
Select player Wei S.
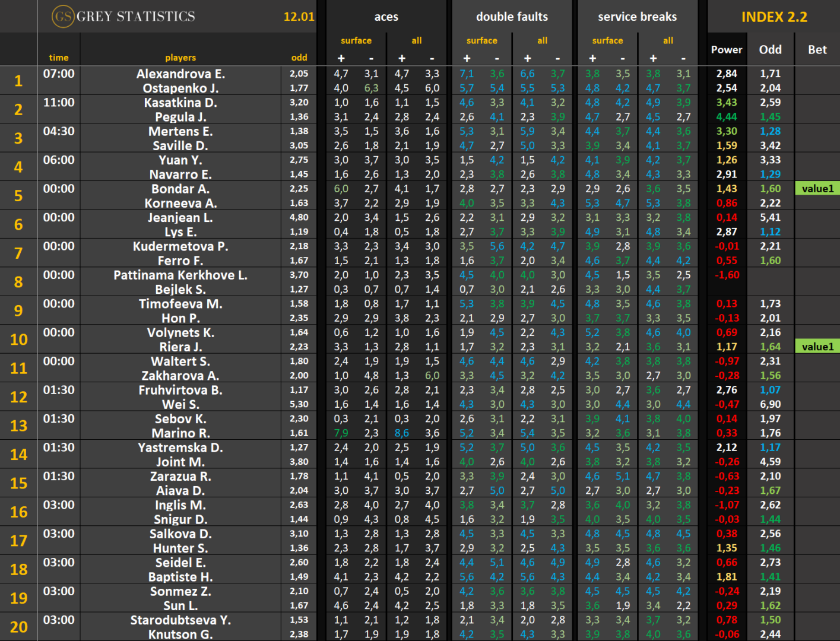pyautogui.click(x=180, y=405)
